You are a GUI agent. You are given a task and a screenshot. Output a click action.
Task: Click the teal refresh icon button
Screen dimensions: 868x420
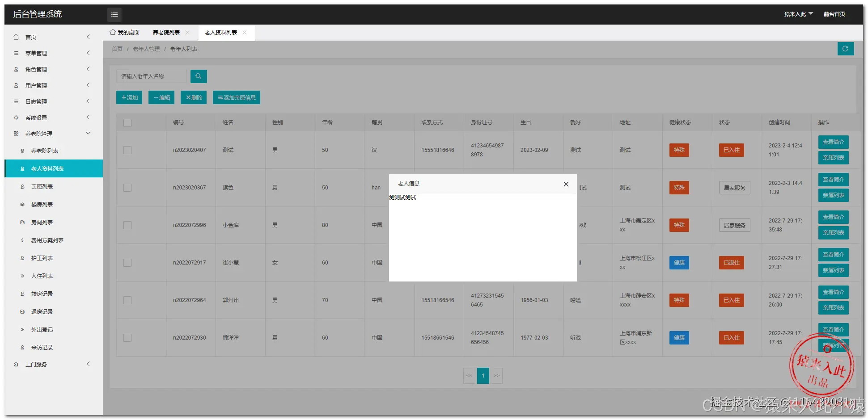click(x=845, y=49)
